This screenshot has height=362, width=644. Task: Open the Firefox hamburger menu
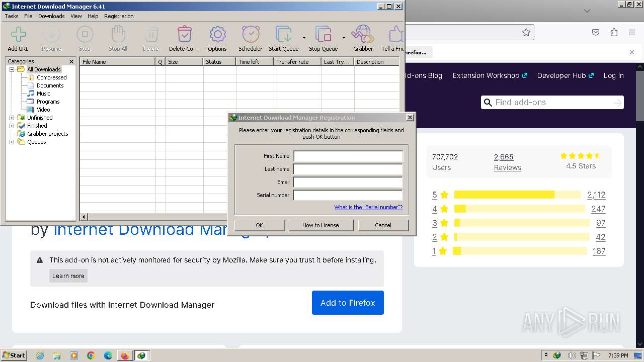[632, 32]
